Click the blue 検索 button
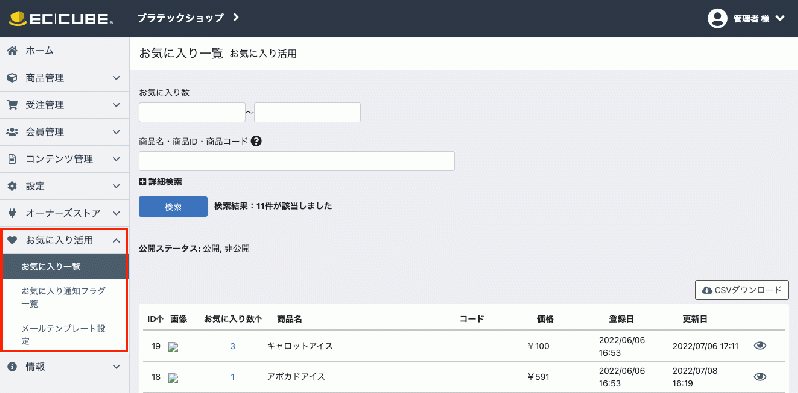The height and width of the screenshot is (393, 798). pyautogui.click(x=173, y=207)
